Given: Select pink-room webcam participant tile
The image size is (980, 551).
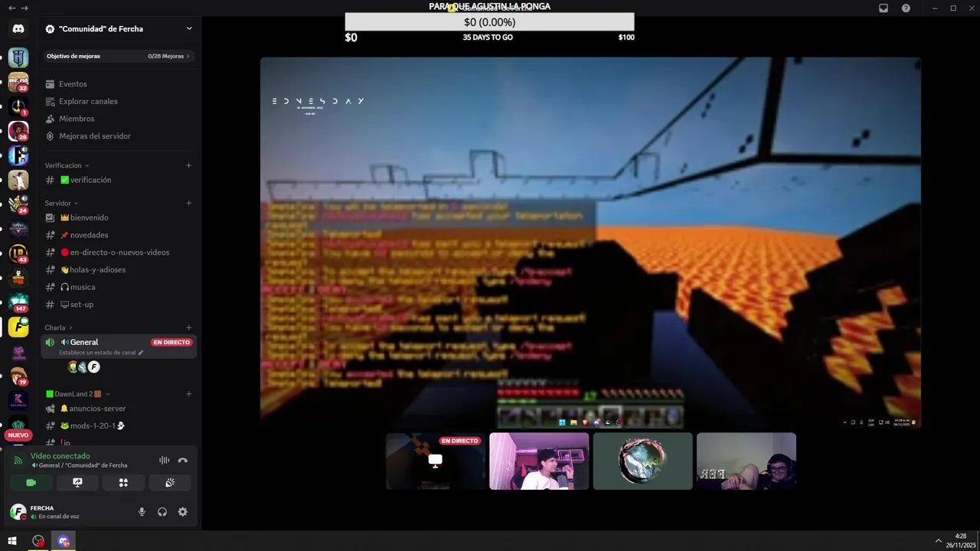Looking at the screenshot, I should coord(539,461).
